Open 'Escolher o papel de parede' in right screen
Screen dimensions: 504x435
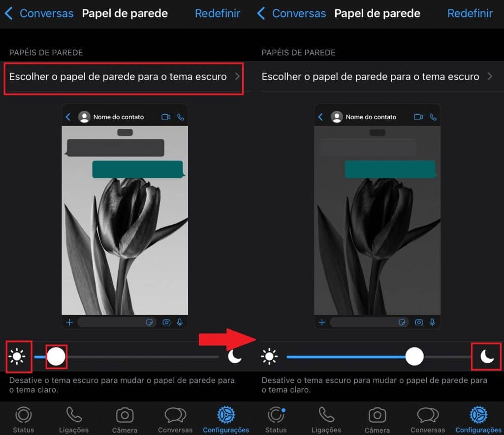[x=378, y=77]
